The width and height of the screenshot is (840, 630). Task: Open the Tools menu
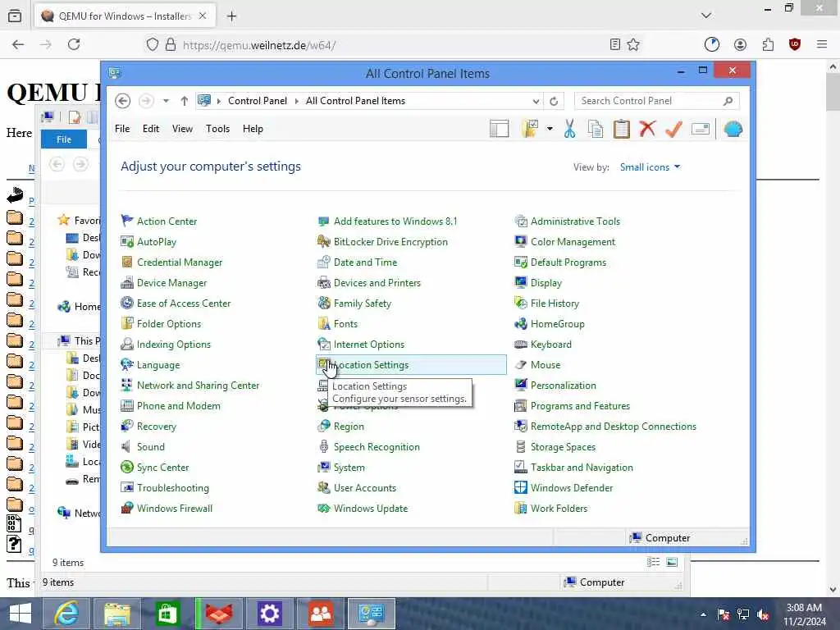217,129
